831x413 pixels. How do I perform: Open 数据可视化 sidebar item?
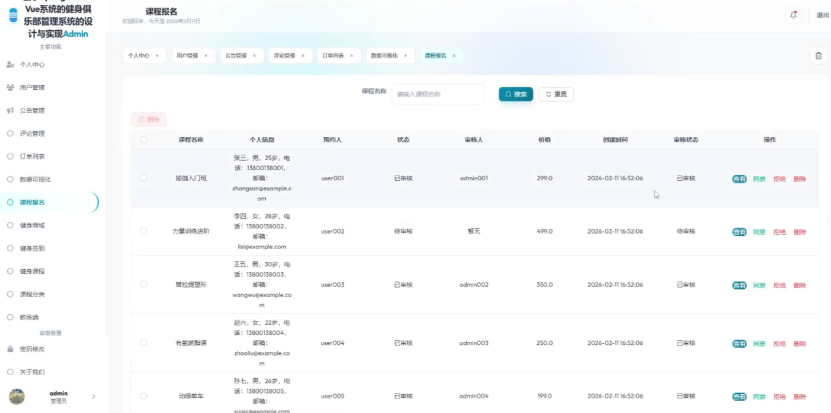click(35, 179)
